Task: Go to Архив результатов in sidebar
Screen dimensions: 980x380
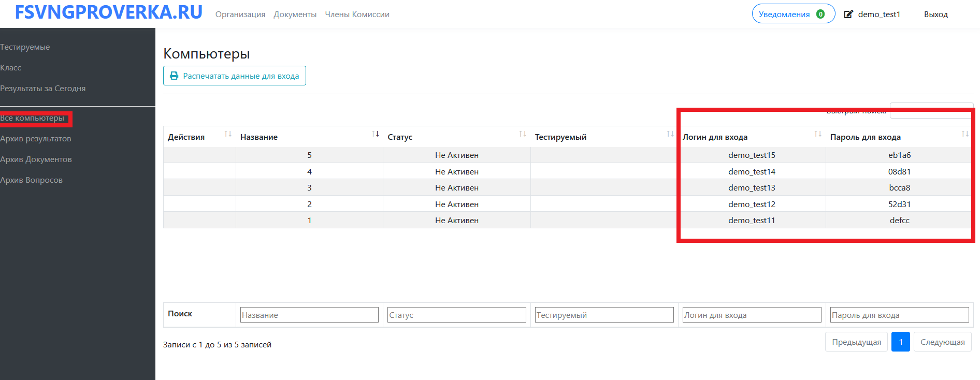Action: coord(36,139)
